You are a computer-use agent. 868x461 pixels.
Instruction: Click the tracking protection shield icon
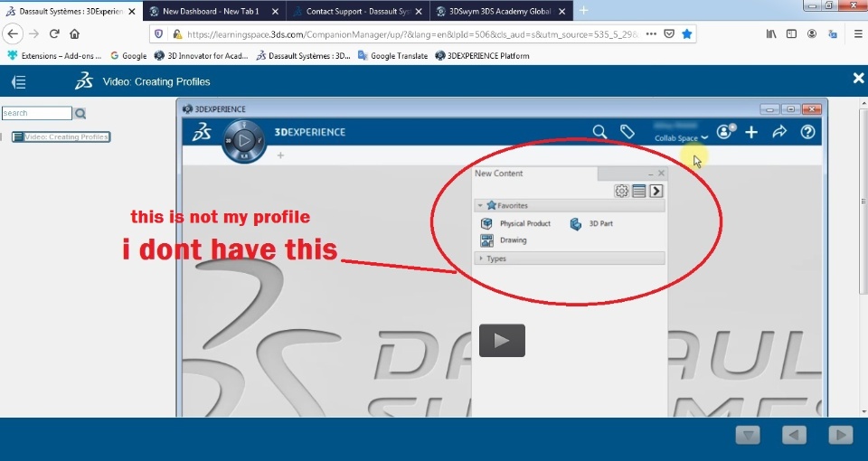click(159, 33)
